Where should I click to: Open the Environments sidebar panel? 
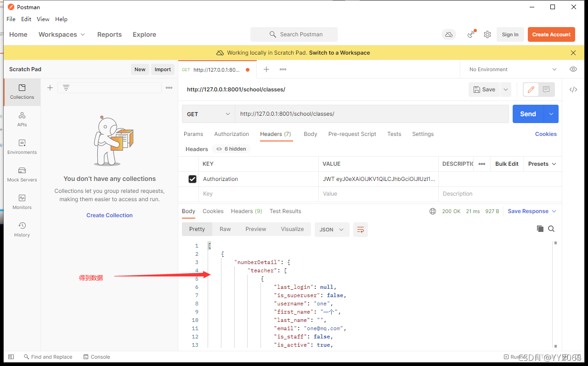coord(22,147)
